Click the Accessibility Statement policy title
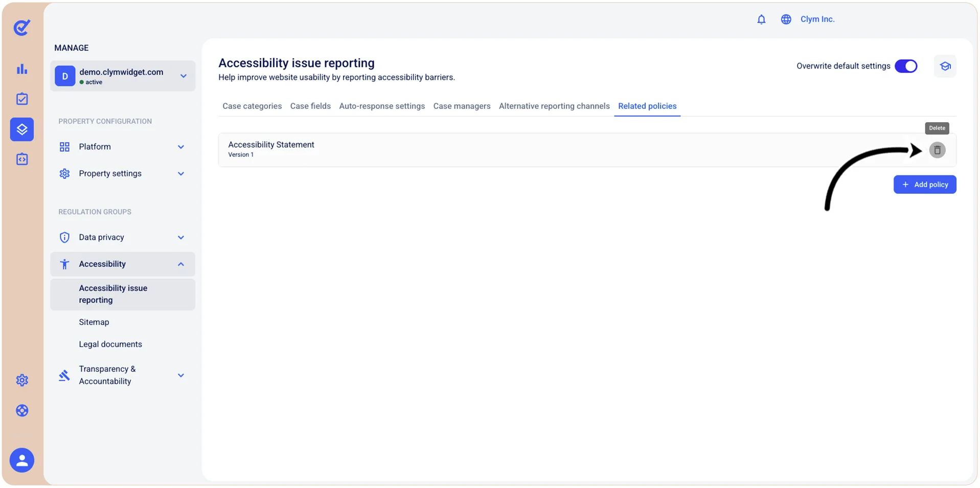This screenshot has height=488, width=980. point(271,145)
